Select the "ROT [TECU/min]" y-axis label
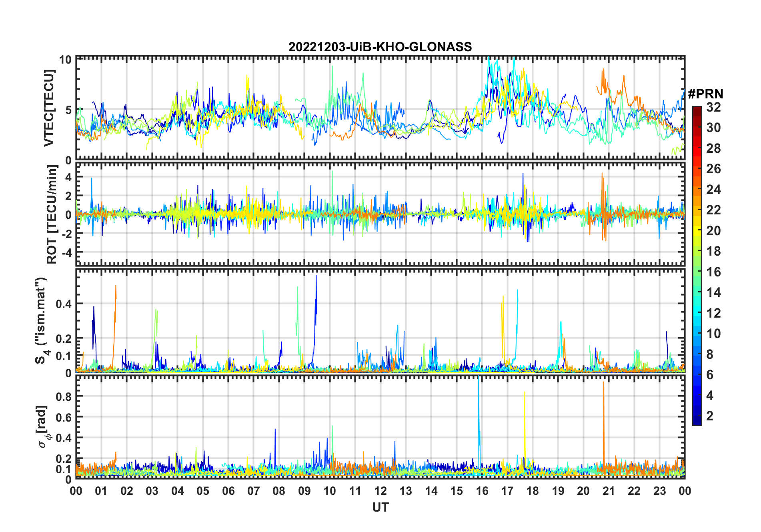 [52, 214]
